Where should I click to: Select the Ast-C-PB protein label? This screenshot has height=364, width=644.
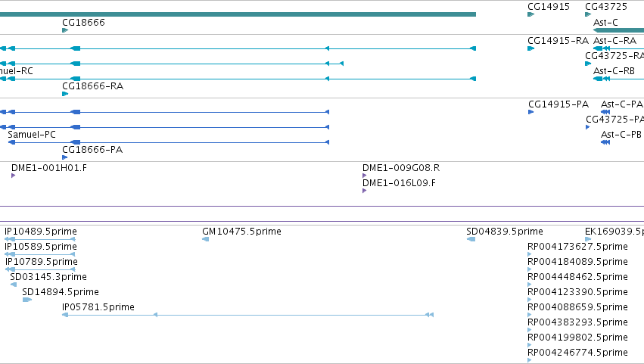(621, 135)
